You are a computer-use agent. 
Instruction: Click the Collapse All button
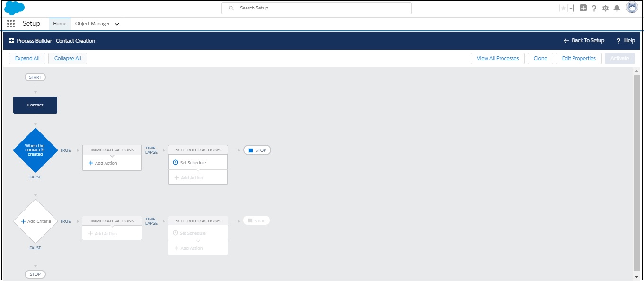coord(68,59)
